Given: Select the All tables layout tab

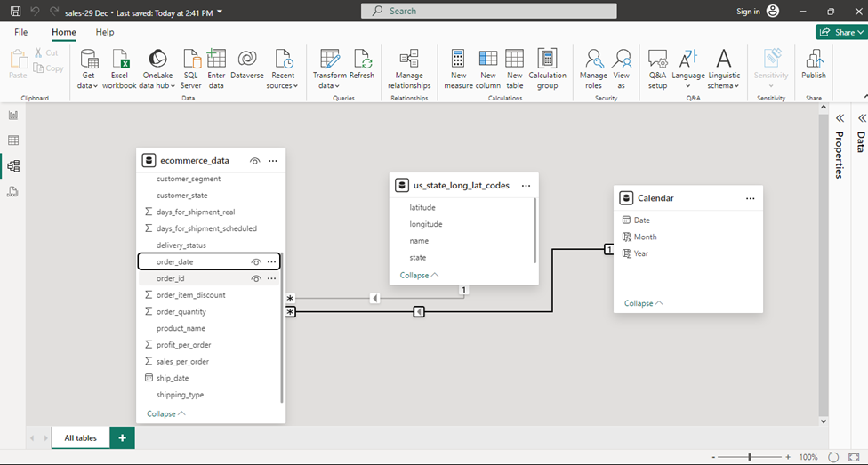Looking at the screenshot, I should (x=80, y=437).
